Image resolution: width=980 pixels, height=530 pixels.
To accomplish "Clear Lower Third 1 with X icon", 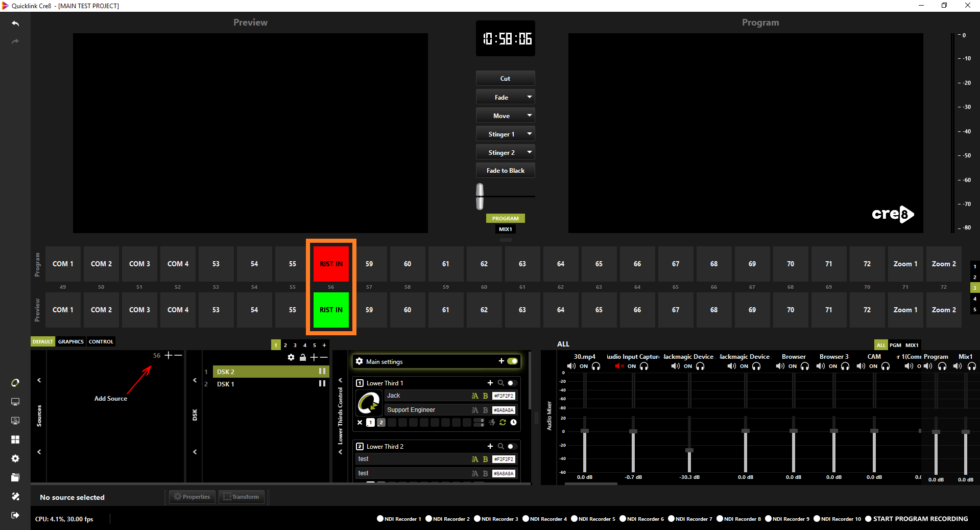I will [360, 422].
